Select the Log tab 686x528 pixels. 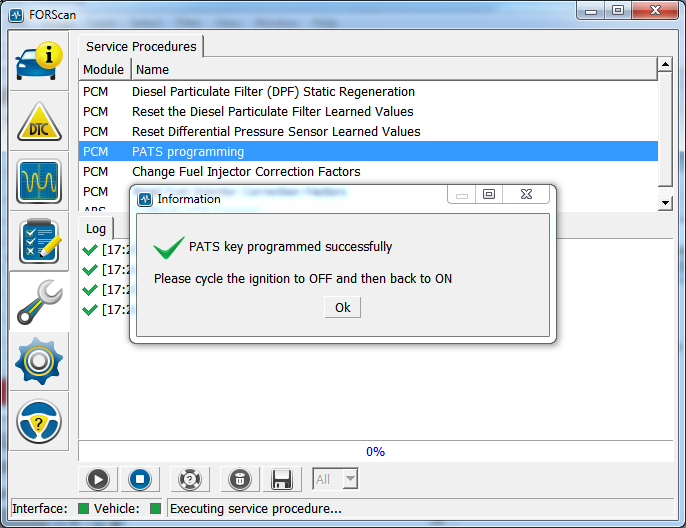coord(96,228)
